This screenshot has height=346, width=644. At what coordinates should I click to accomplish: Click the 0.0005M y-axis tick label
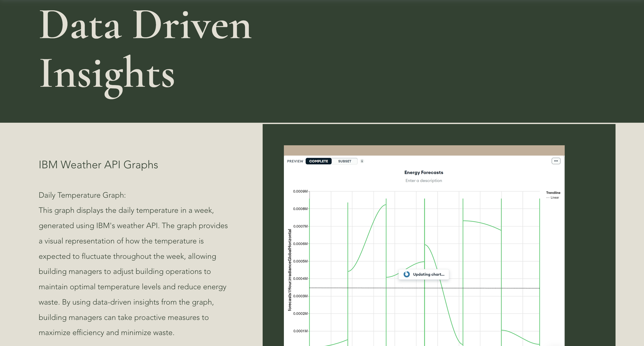300,261
